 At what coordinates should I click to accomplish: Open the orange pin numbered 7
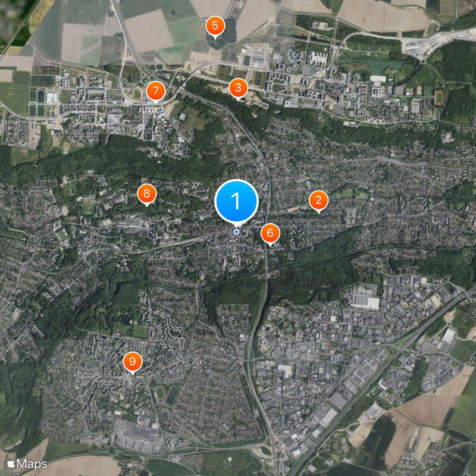156,91
